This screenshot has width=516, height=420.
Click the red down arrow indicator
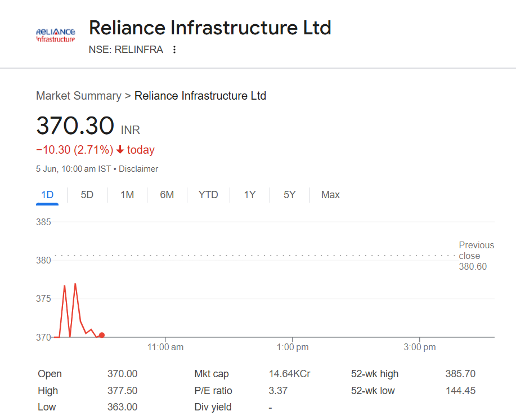click(120, 150)
